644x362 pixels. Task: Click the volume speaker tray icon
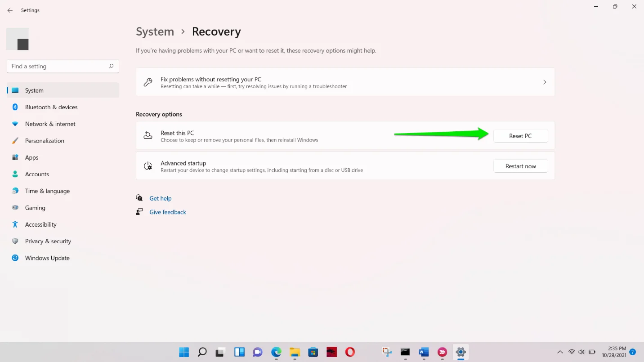coord(581,352)
